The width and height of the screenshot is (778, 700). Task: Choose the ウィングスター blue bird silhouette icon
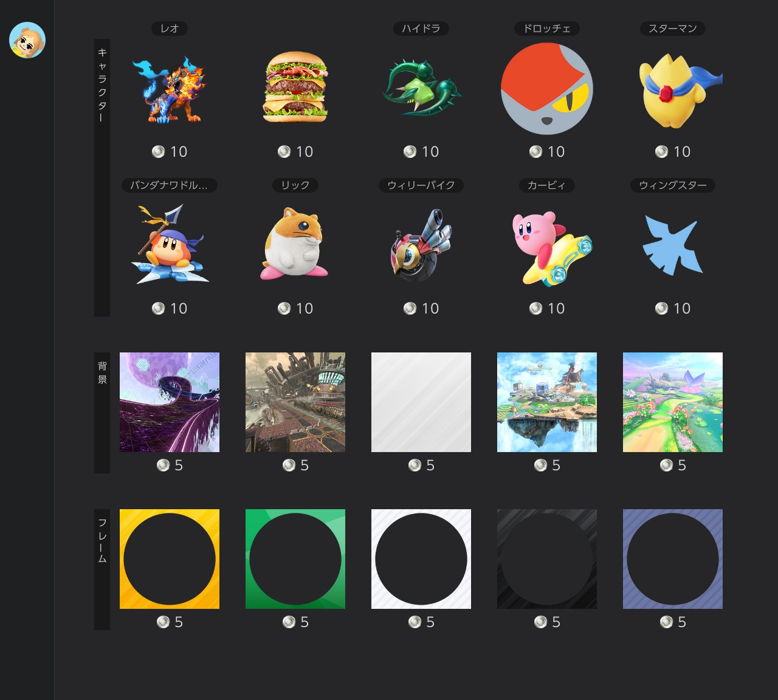pyautogui.click(x=673, y=245)
